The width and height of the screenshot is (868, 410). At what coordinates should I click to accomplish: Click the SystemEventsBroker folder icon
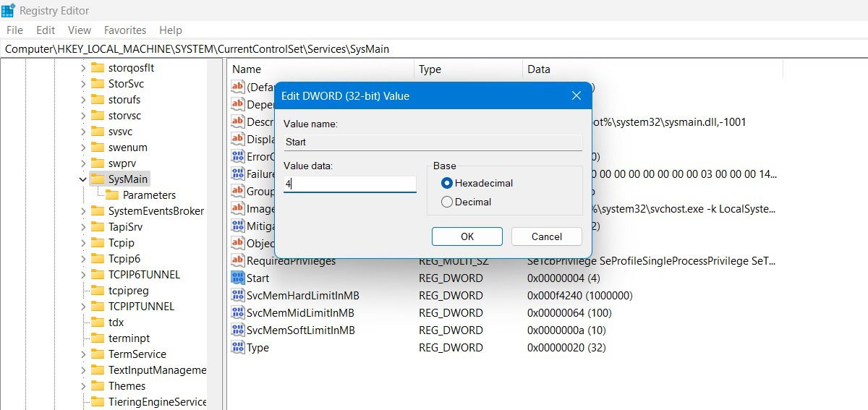[97, 211]
